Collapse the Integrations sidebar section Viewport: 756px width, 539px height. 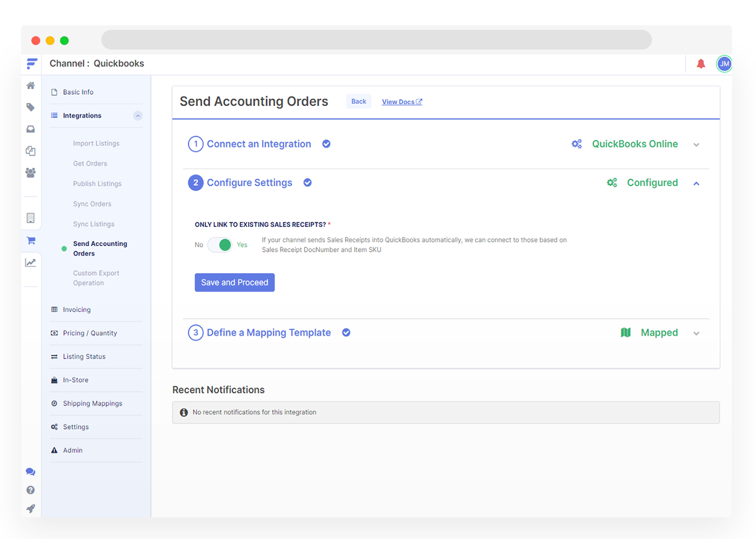[x=137, y=115]
